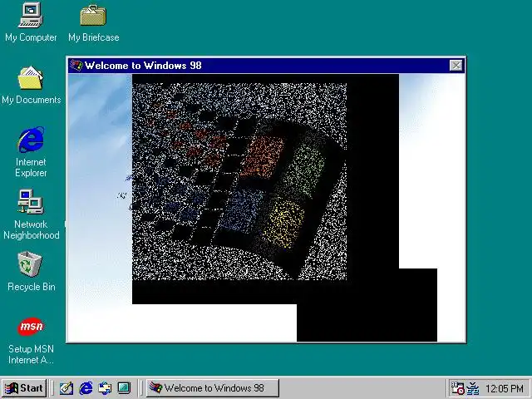Click the 'My Briefcase' desktop label text
The image size is (532, 399).
tap(94, 37)
